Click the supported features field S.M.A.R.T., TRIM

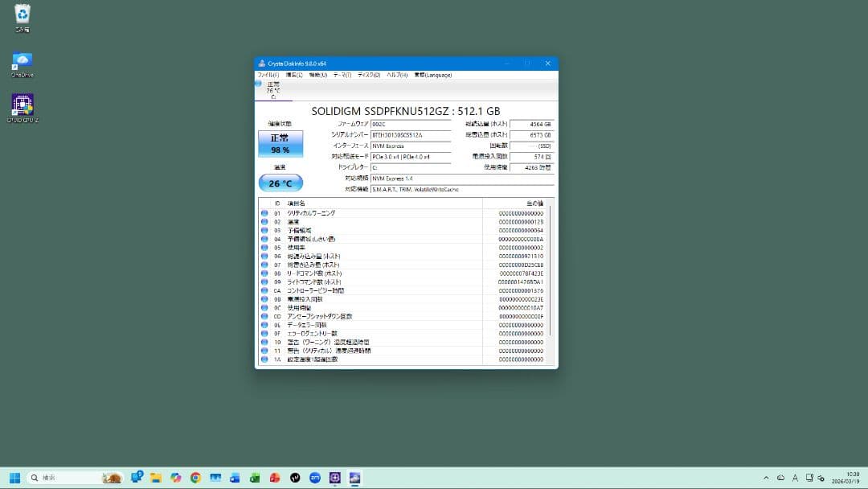(x=462, y=189)
